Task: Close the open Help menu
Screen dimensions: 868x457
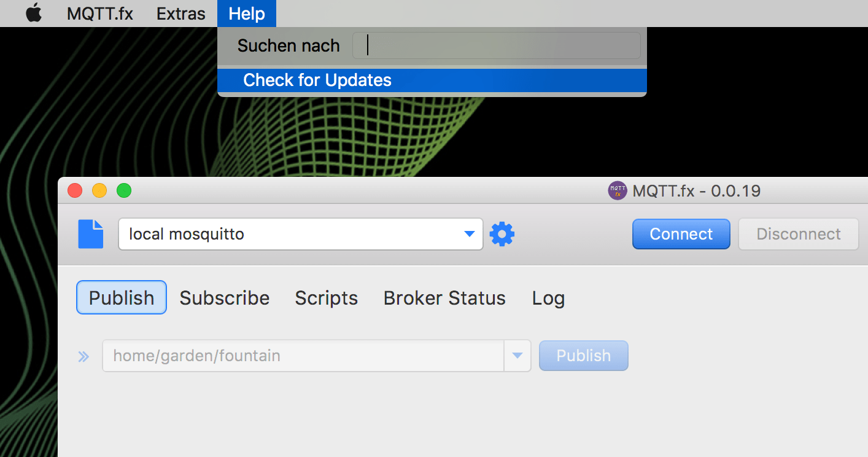Action: (247, 14)
